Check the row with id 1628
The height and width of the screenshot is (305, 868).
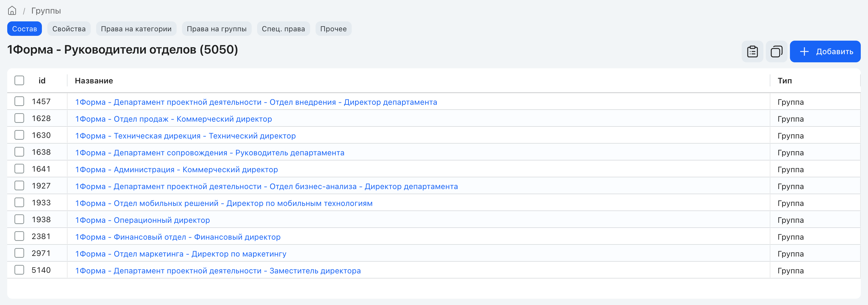[19, 118]
